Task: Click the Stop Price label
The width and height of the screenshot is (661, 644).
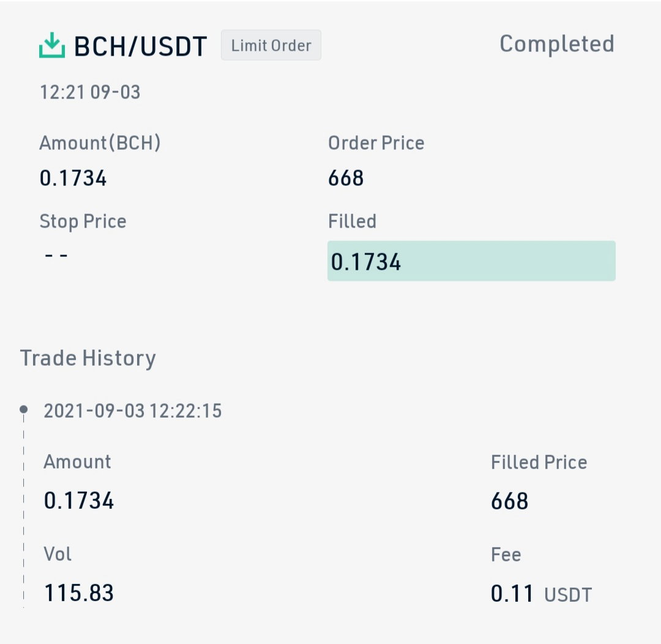Action: coord(83,221)
